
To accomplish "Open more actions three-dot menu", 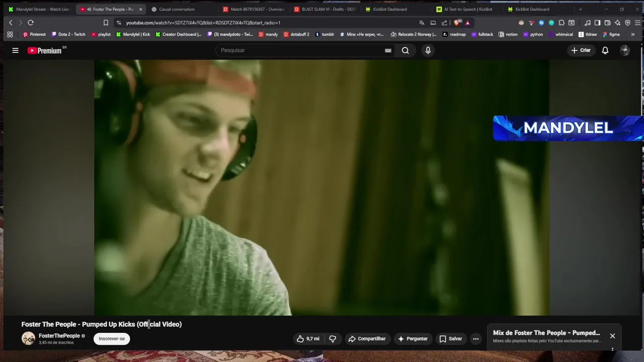I will coord(475,339).
